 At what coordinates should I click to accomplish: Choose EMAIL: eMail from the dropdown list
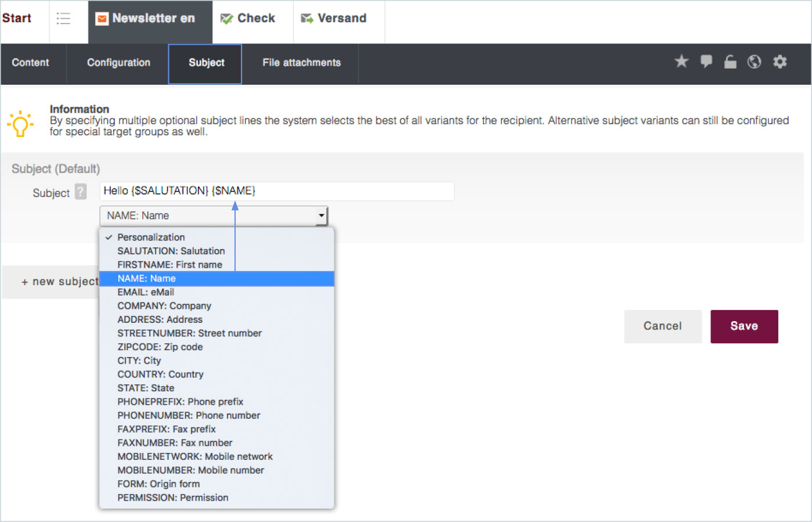coord(146,292)
